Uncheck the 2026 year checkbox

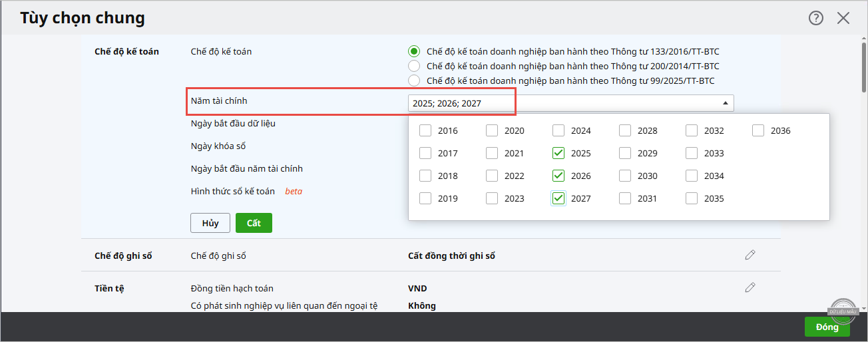click(558, 176)
